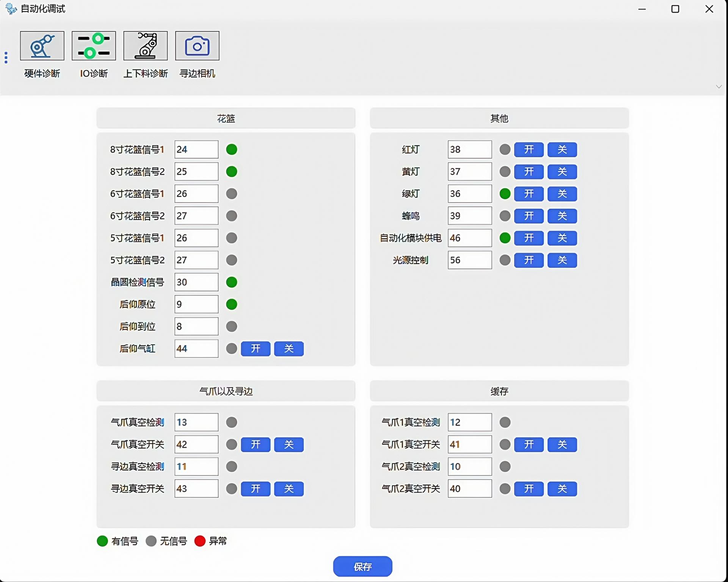This screenshot has height=582, width=728.
Task: Select the IO诊断 slider icon
Action: [x=94, y=46]
